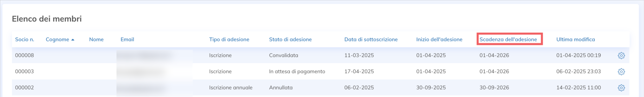The width and height of the screenshot is (644, 97).
Task: Select member number 000003 cell
Action: pos(24,72)
